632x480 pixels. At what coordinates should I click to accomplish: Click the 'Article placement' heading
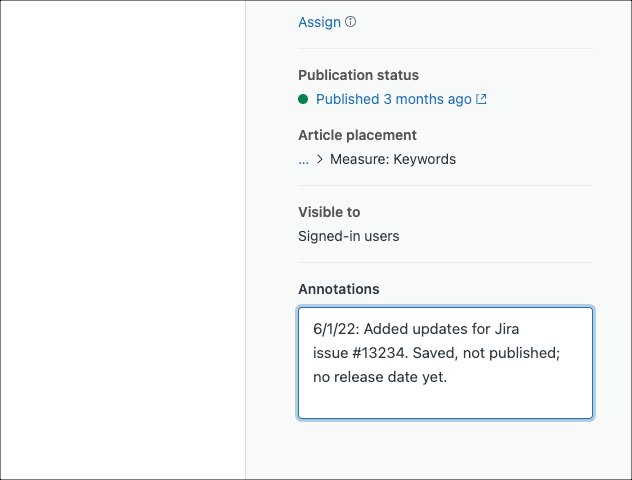(x=357, y=135)
